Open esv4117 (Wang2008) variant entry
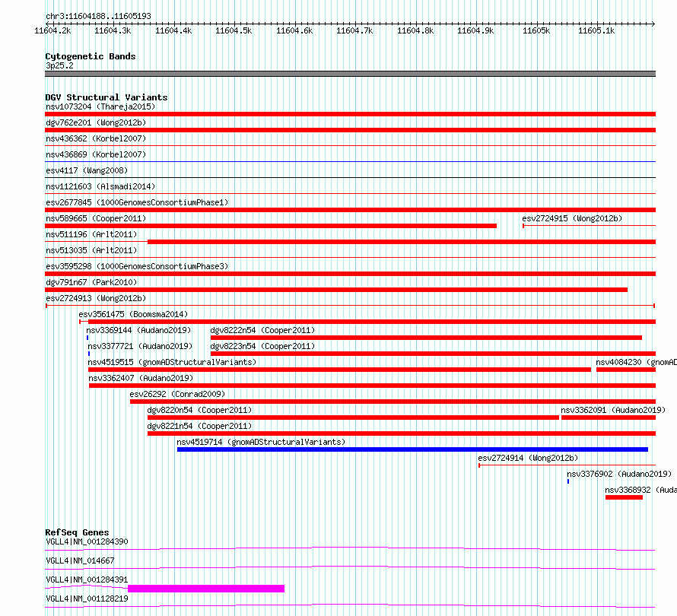This screenshot has width=677, height=616. pyautogui.click(x=87, y=170)
